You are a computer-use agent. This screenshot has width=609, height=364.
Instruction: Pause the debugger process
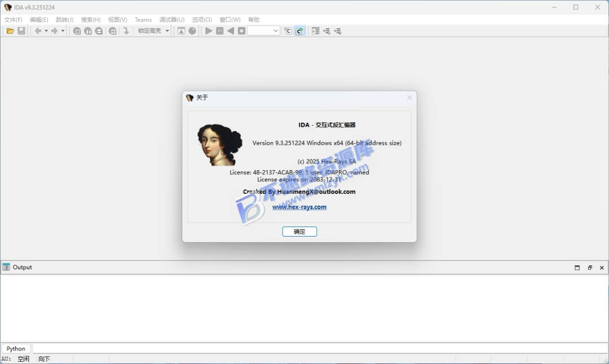point(219,31)
